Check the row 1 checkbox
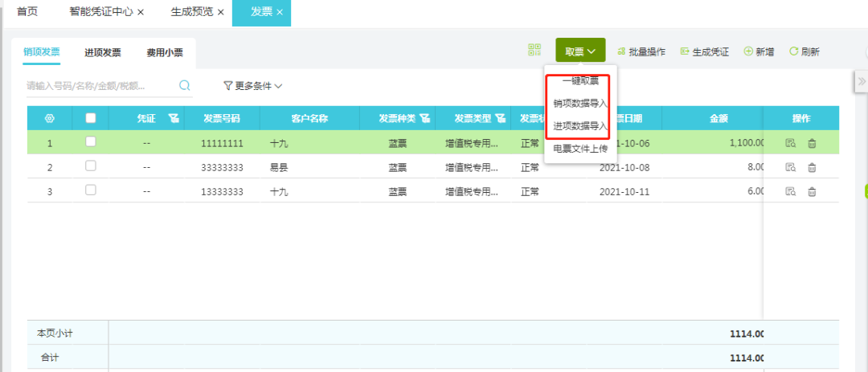The width and height of the screenshot is (868, 372). click(91, 141)
